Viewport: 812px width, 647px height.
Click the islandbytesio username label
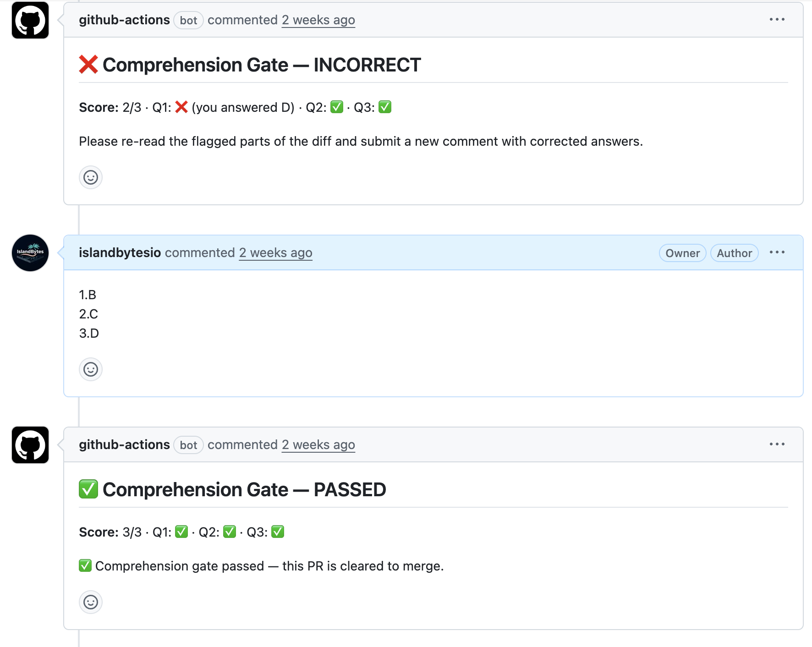120,252
